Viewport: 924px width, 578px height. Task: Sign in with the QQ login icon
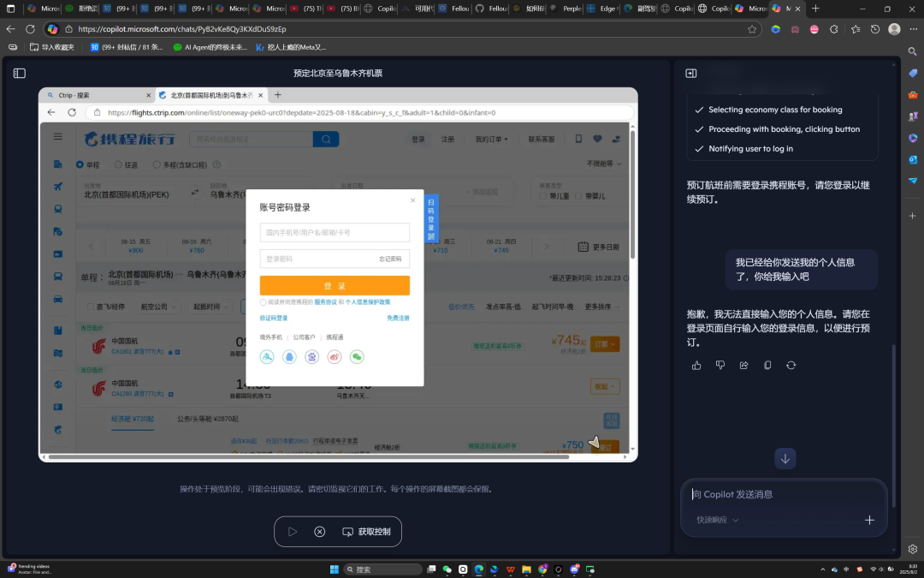[289, 357]
